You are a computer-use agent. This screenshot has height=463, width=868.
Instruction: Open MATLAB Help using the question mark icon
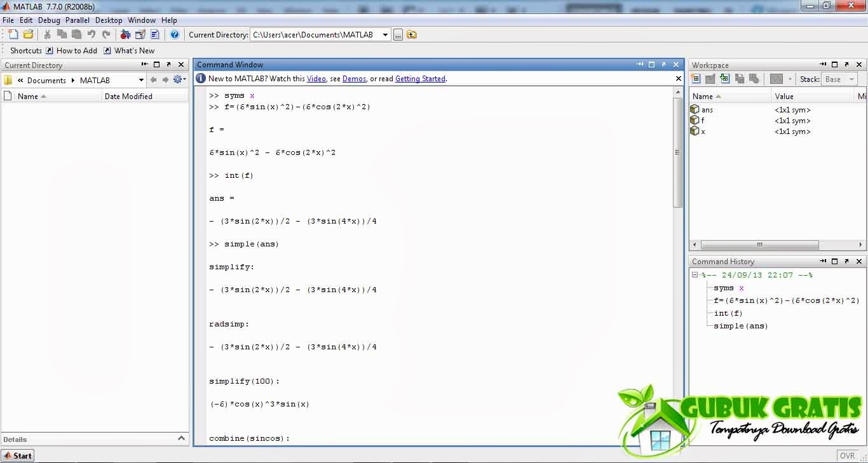coord(175,34)
